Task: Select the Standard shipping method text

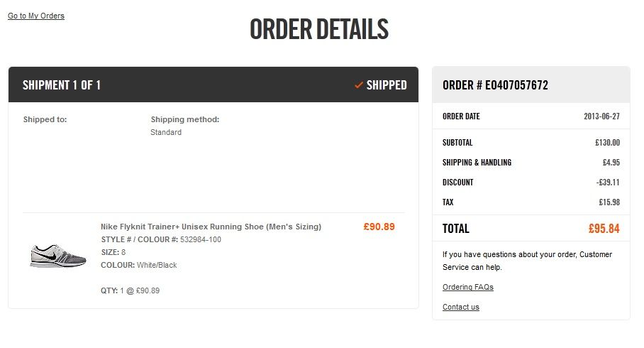Action: [x=166, y=132]
